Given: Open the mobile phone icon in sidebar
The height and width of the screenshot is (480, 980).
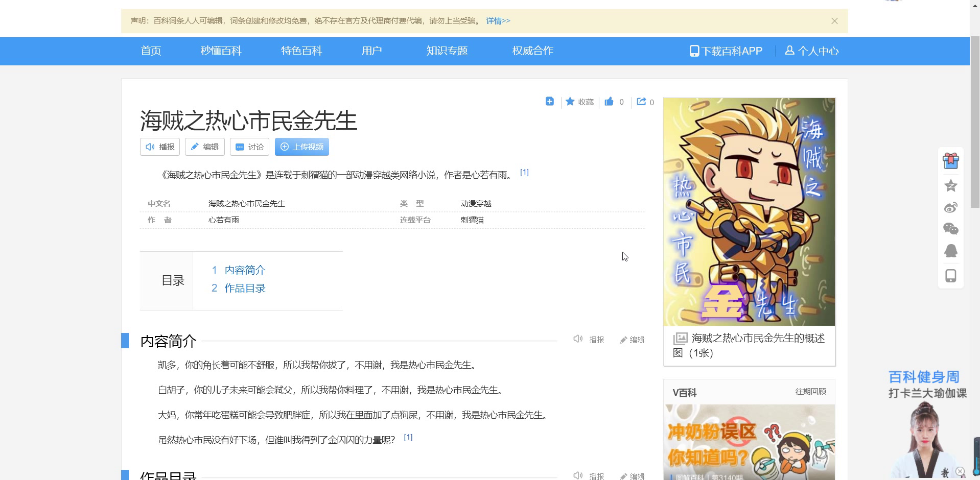Looking at the screenshot, I should [x=950, y=276].
